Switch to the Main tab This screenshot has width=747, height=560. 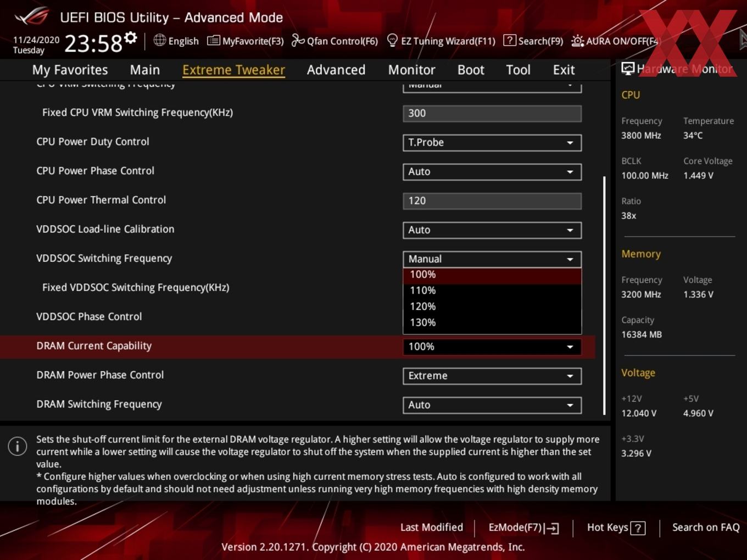click(x=145, y=70)
